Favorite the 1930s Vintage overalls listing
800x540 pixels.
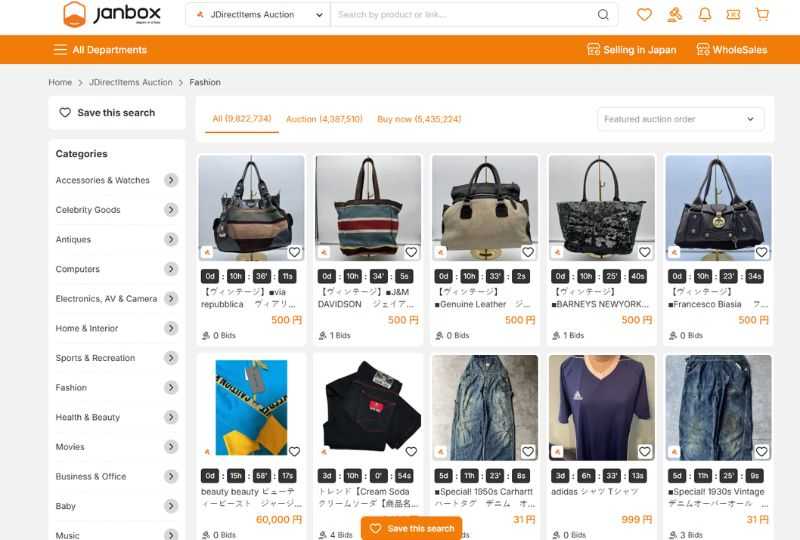[x=762, y=452]
